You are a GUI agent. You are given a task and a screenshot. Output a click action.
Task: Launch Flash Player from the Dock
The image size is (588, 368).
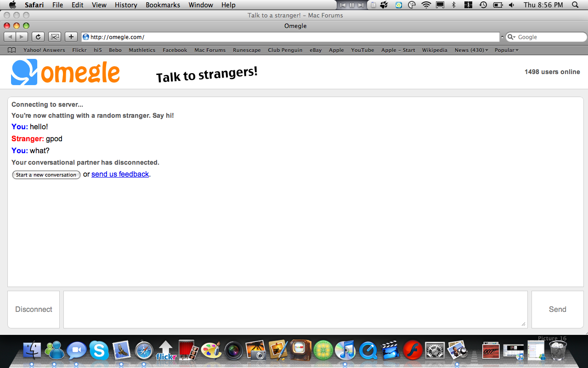413,351
